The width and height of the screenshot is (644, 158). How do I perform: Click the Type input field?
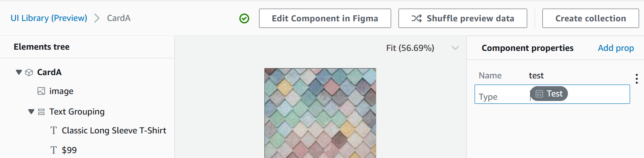point(552,94)
